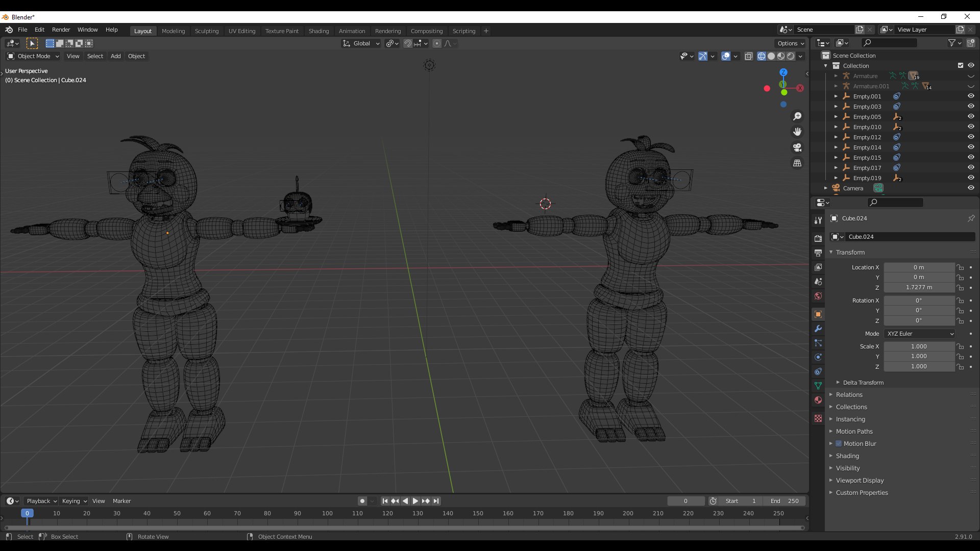Hide the Camera with its eye icon
980x551 pixels.
971,188
